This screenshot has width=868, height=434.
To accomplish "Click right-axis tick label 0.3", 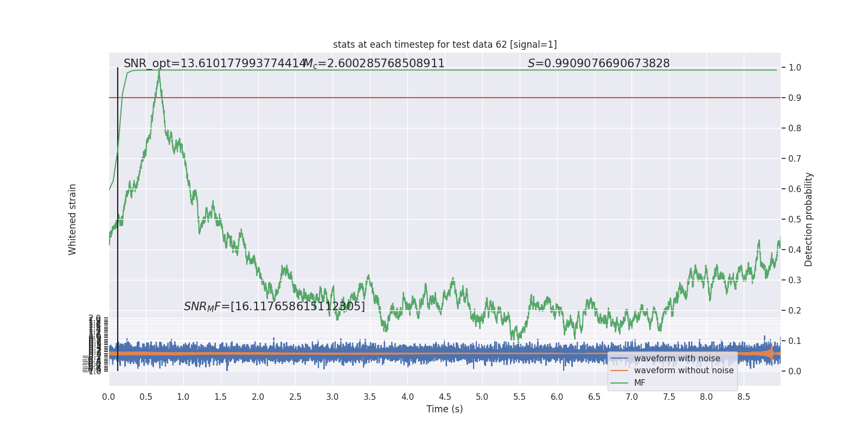I will [795, 280].
